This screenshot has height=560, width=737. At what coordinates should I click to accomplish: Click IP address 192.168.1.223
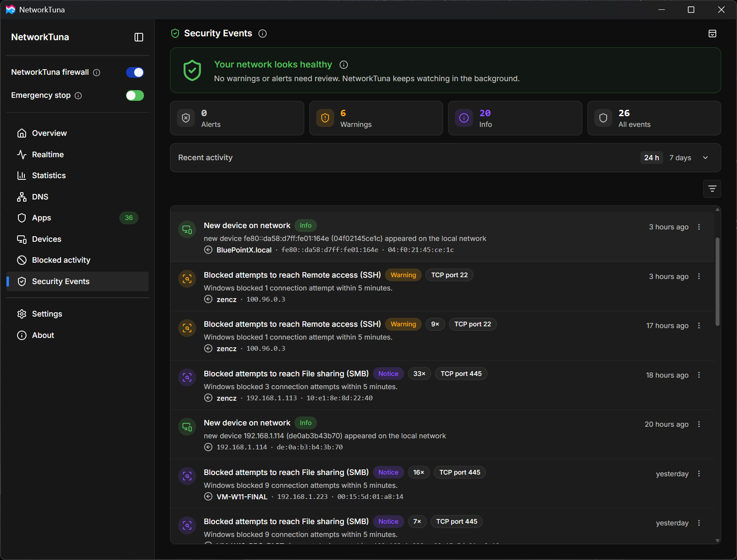[x=302, y=497]
